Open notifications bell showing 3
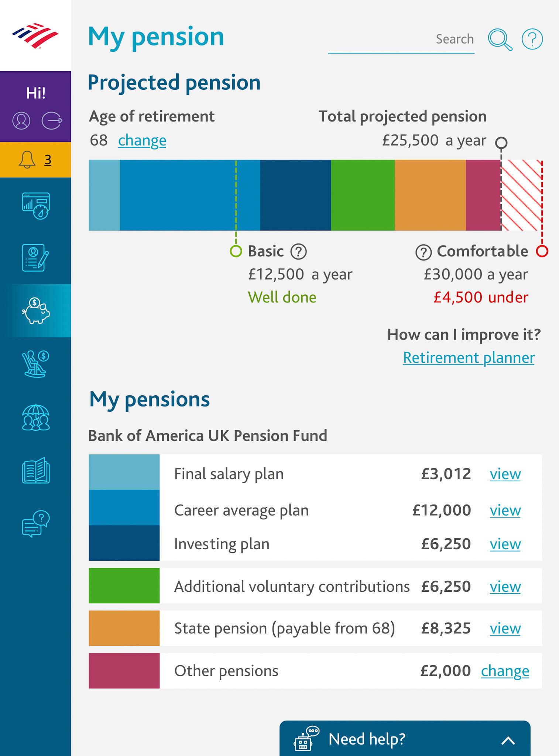 [35, 160]
